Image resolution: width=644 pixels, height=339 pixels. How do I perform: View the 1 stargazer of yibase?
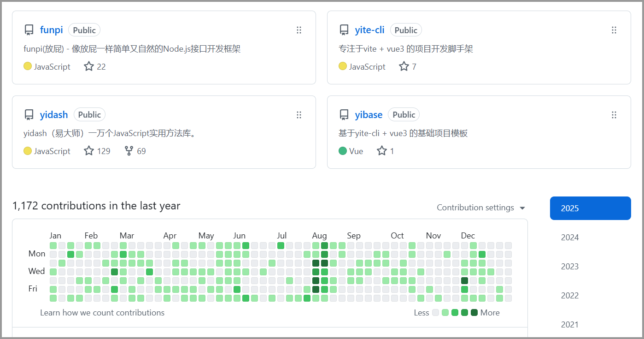(386, 151)
